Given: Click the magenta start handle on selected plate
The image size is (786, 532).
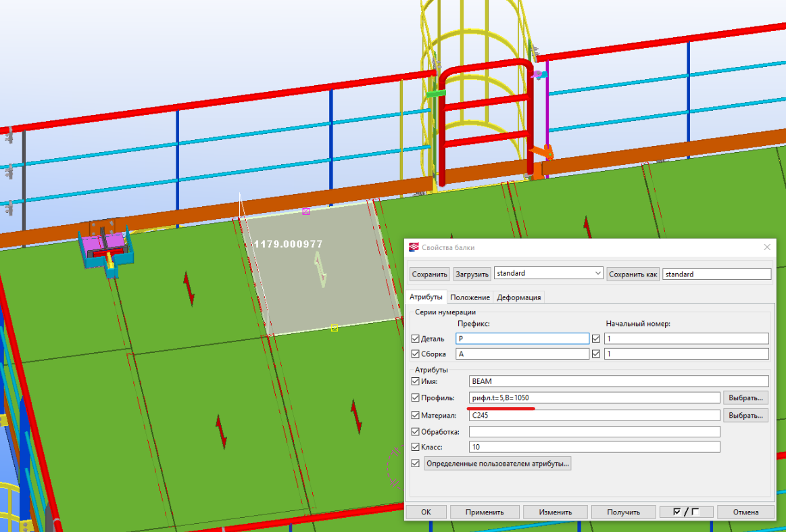Looking at the screenshot, I should click(x=306, y=211).
